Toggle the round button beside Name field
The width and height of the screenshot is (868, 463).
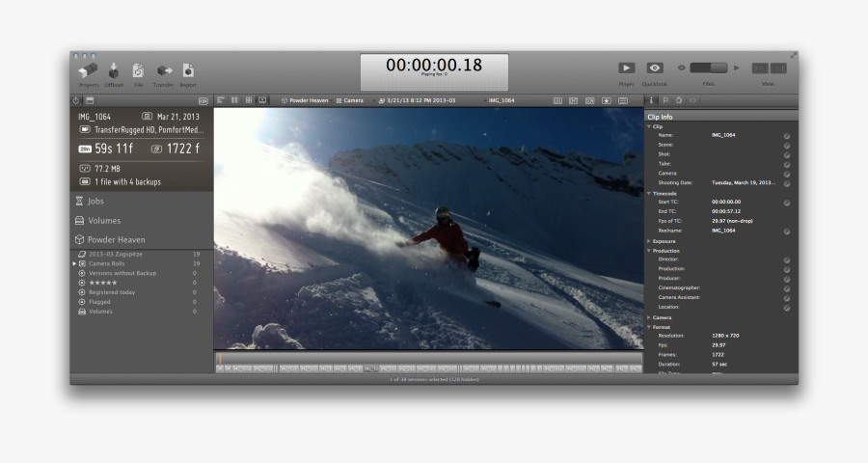(787, 136)
